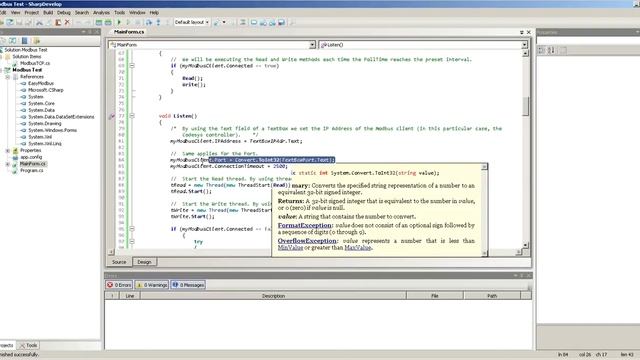The height and width of the screenshot is (360, 640).
Task: Click the comment region toolbar icon
Action: (243, 22)
